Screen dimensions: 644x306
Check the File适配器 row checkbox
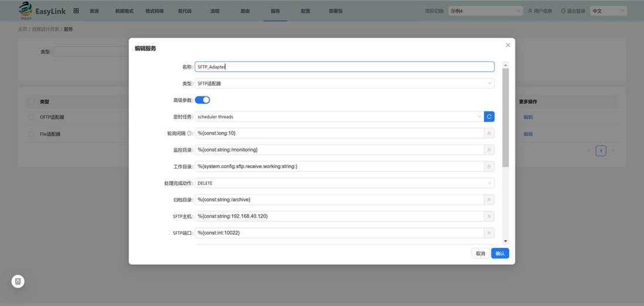(x=31, y=134)
